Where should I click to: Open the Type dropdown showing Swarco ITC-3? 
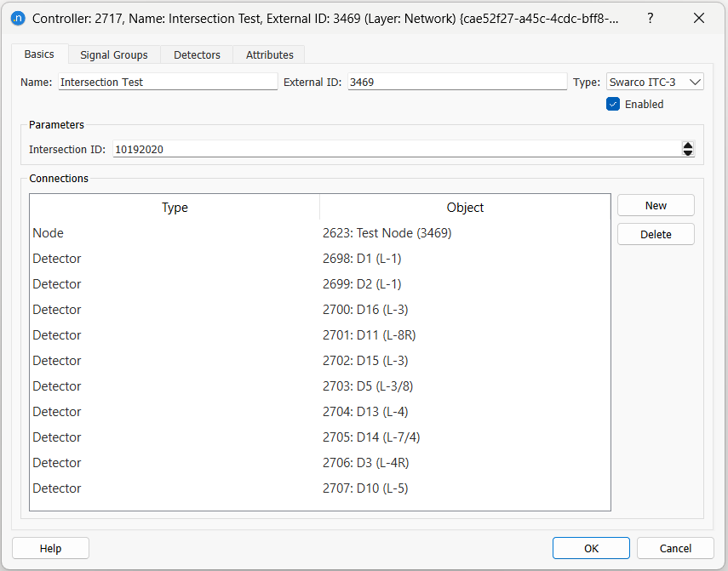tap(654, 82)
